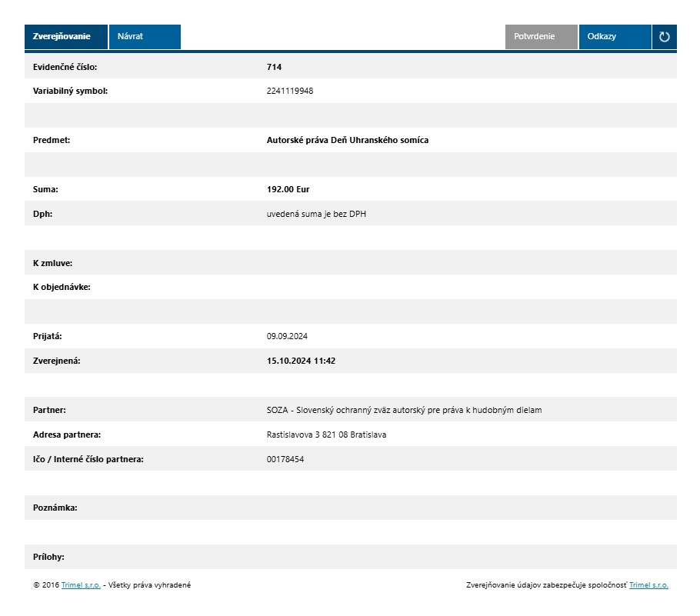Select the SOZA partner name text

point(404,410)
